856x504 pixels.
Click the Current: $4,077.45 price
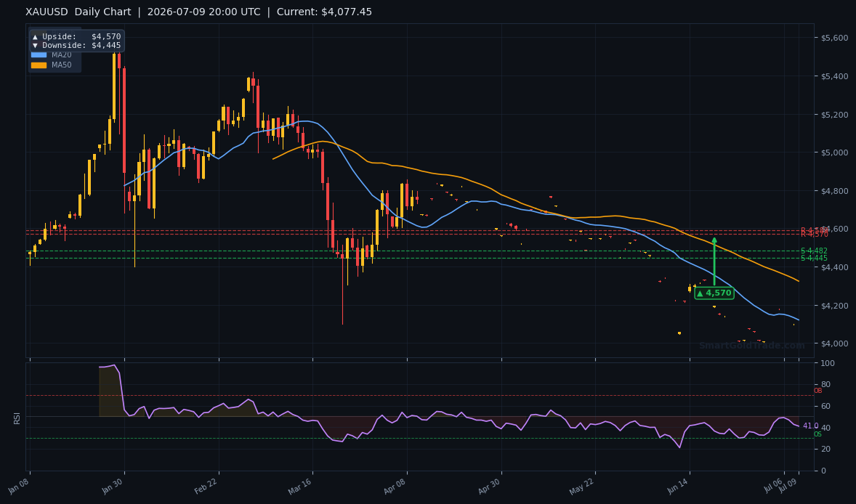pos(324,12)
